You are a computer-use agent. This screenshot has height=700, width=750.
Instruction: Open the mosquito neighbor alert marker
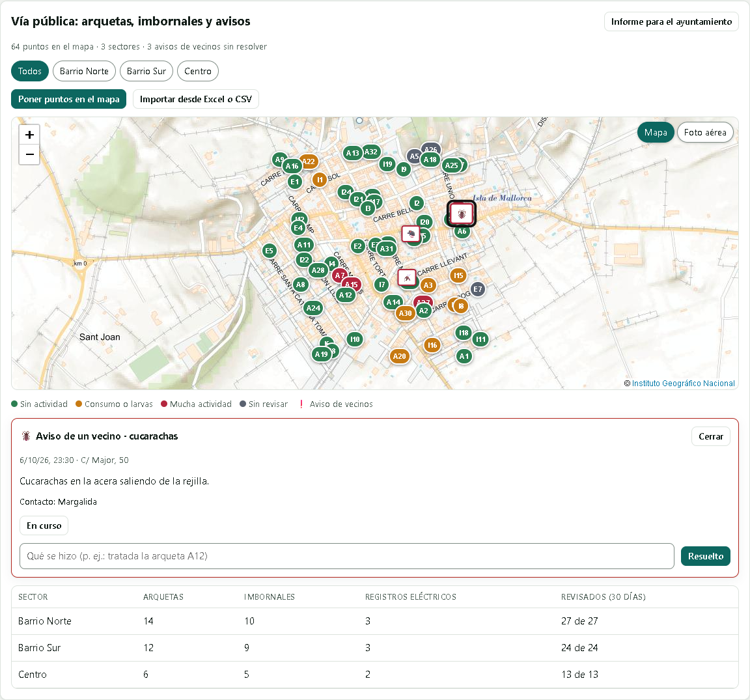coord(407,277)
